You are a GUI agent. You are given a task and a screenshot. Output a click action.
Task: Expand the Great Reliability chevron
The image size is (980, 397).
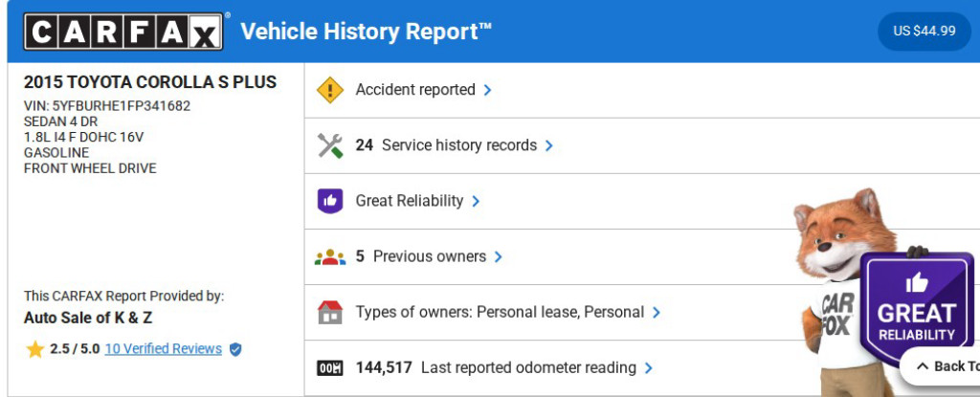476,201
